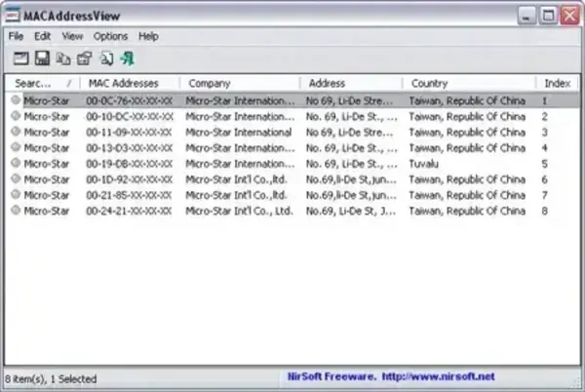Select MAC address 00-21-85-XX-XX-XX

click(129, 195)
